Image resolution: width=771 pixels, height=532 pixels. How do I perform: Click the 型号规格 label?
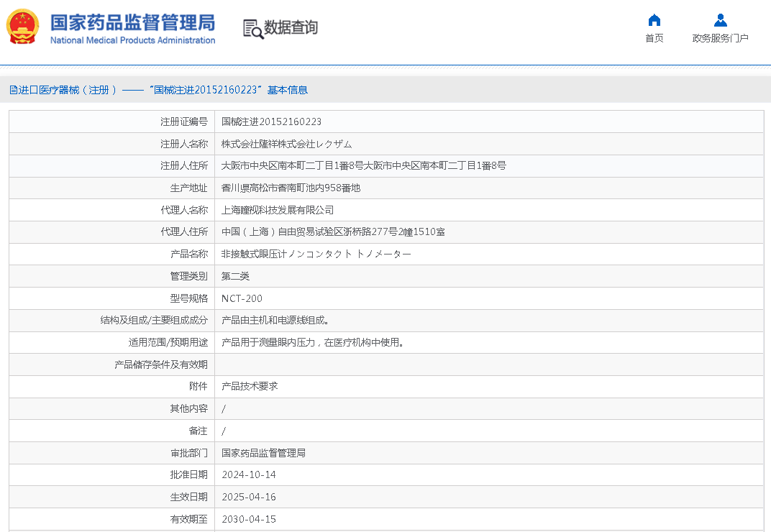pos(189,298)
